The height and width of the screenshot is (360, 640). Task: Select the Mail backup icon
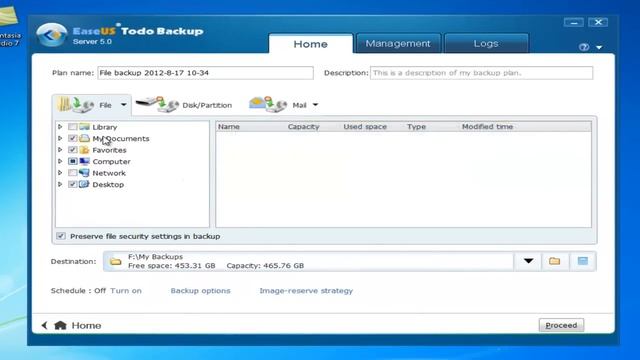point(268,104)
